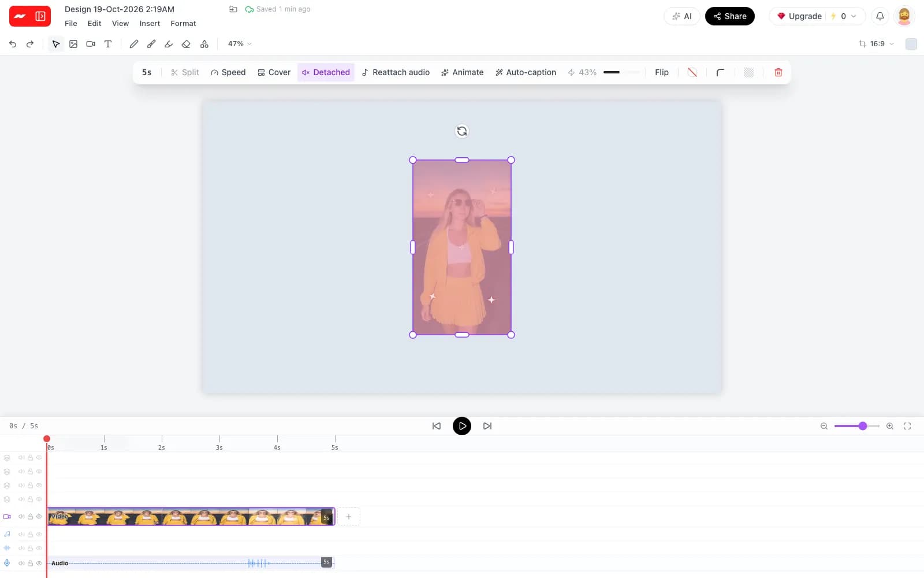
Task: Lock the video track
Action: coord(30,517)
